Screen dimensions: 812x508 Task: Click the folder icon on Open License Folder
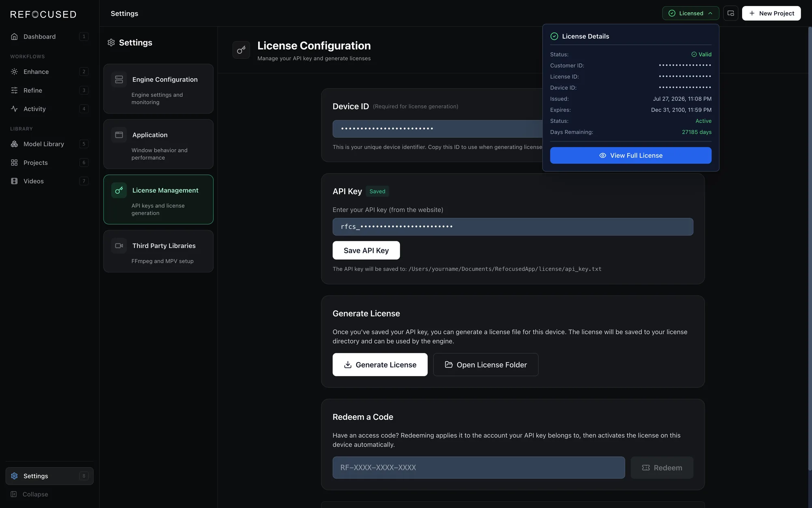[449, 365]
